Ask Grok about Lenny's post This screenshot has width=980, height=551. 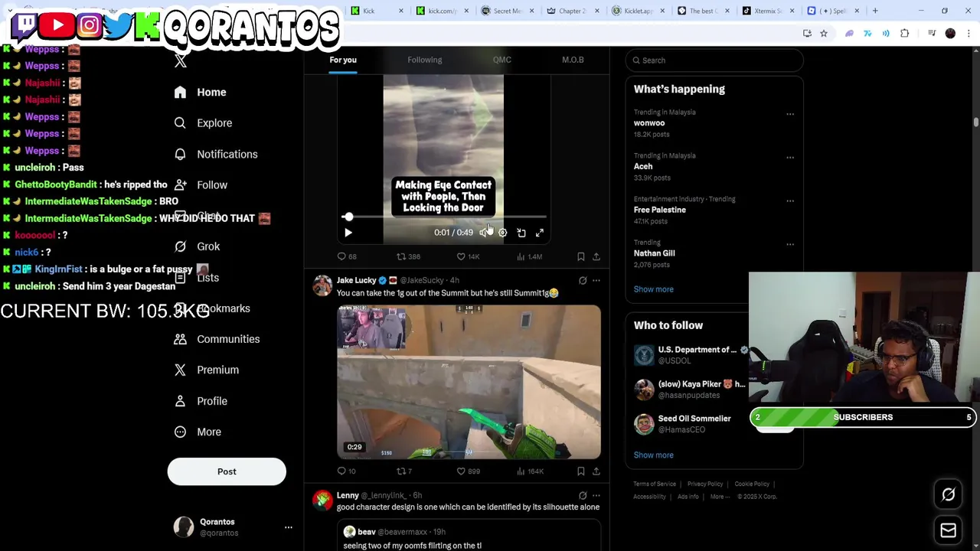click(583, 495)
